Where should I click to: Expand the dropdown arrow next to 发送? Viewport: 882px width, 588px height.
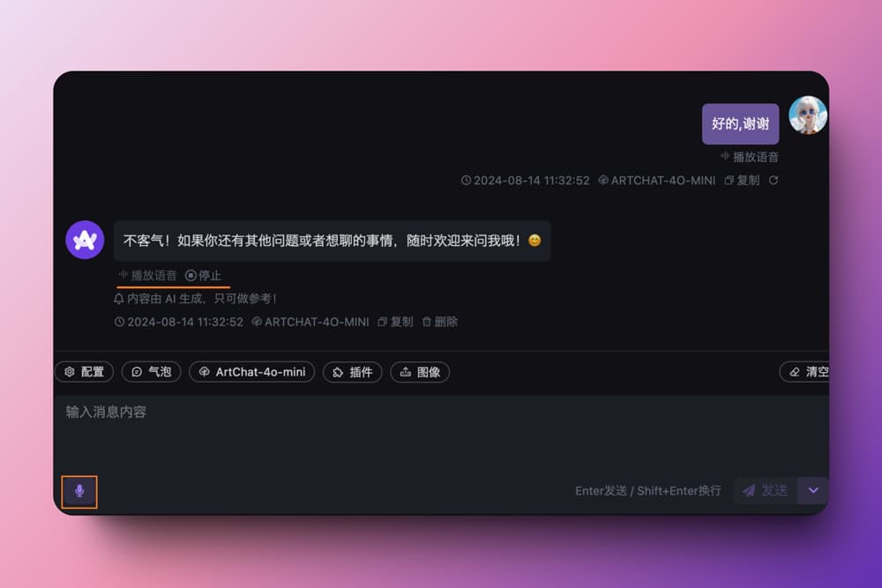[813, 490]
